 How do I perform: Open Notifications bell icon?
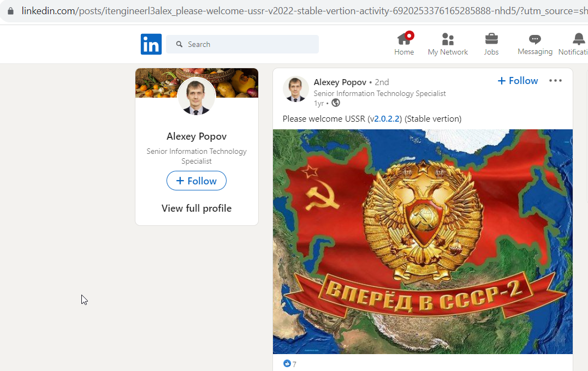tap(579, 39)
